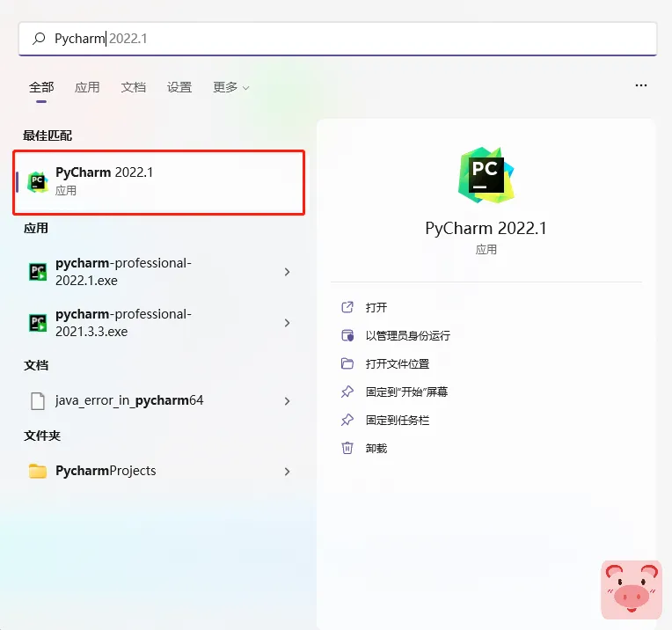The width and height of the screenshot is (672, 630).
Task: Click the search magnifier icon
Action: pyautogui.click(x=39, y=39)
